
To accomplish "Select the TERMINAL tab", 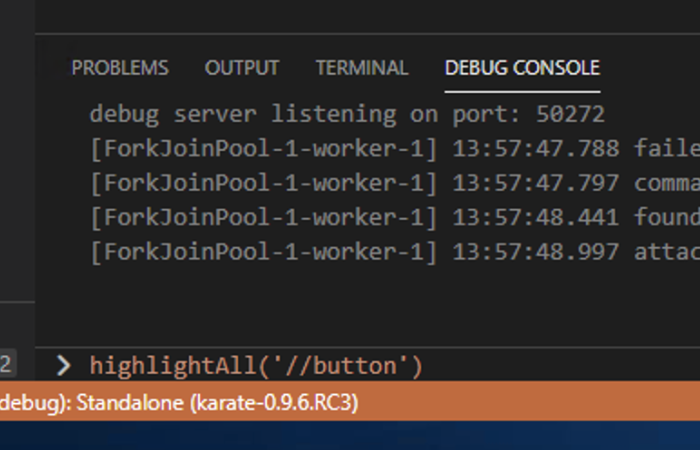I will pos(362,68).
